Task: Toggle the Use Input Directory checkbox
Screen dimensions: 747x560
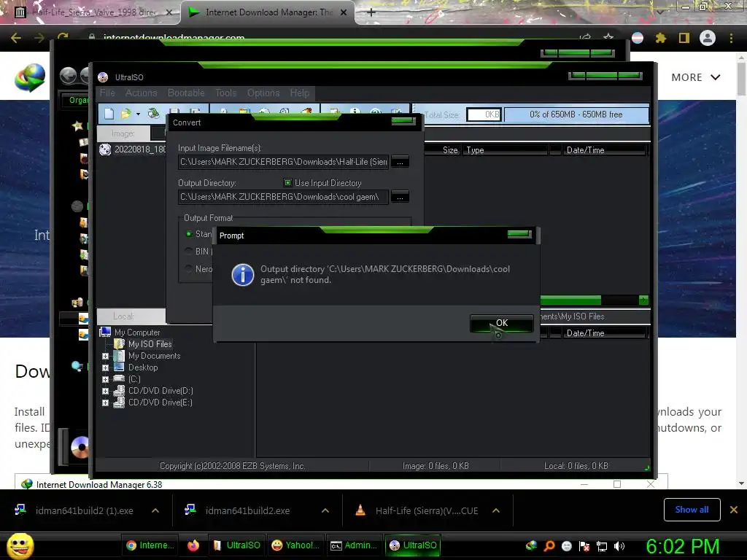Action: (287, 182)
